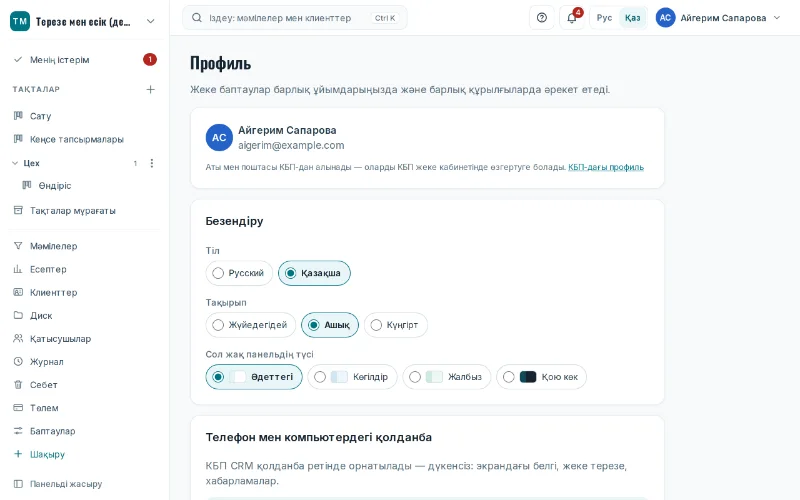Image resolution: width=800 pixels, height=500 pixels.
Task: Click the Баптаулар sliders icon
Action: (18, 431)
